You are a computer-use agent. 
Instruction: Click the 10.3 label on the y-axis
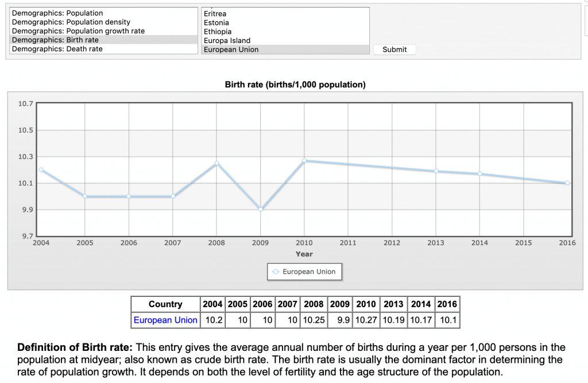pos(25,156)
